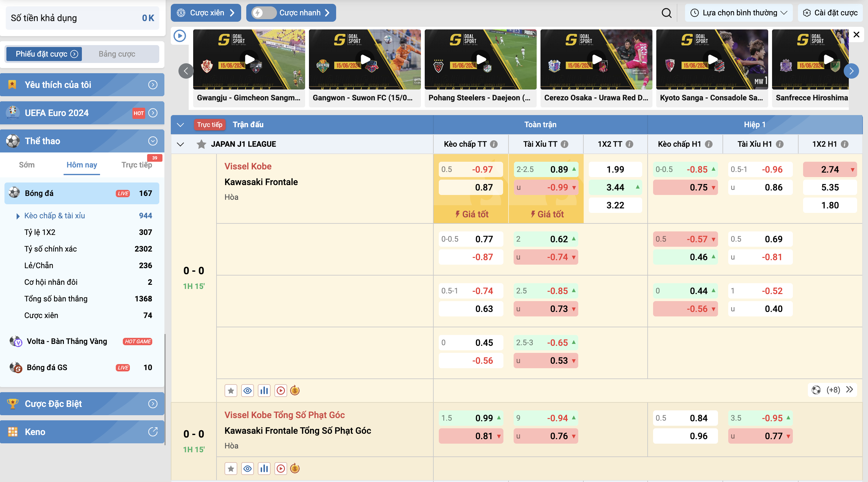Toggle the Cược nhanh quick bet switch
This screenshot has width=868, height=482.
coord(264,13)
